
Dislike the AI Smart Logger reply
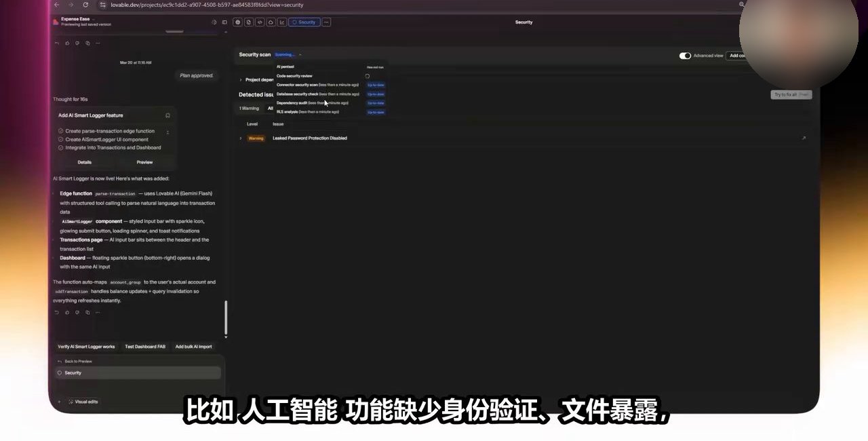pos(77,313)
